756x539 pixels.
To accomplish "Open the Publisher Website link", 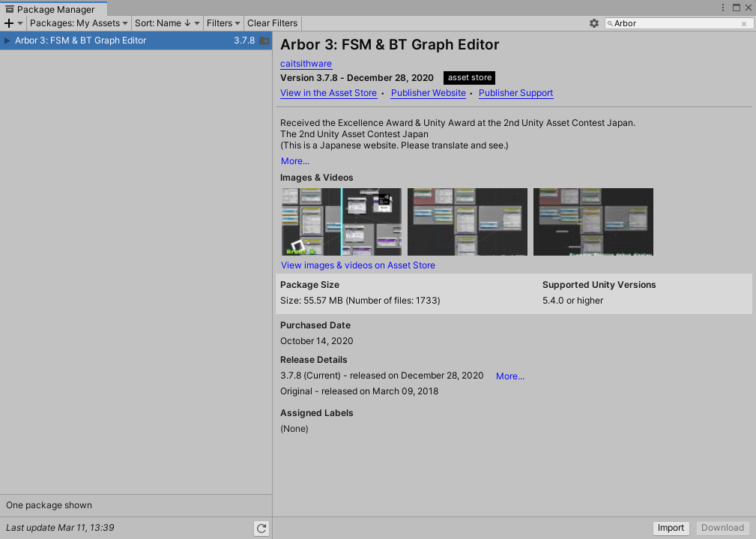I will click(428, 93).
